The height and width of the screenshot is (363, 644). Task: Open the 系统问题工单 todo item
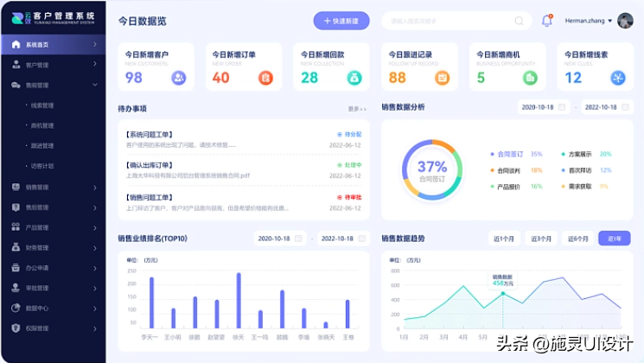tap(244, 140)
